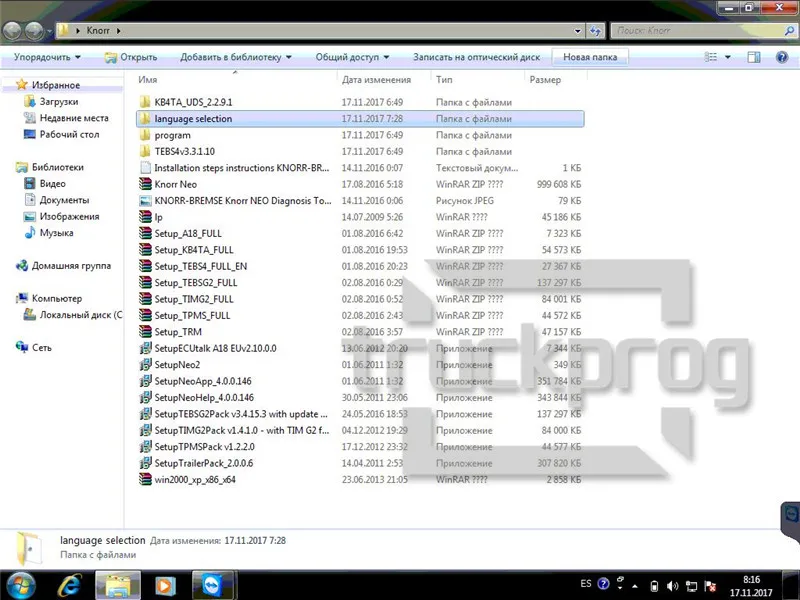Image resolution: width=800 pixels, height=600 pixels.
Task: Show hidden tray icons arrow
Action: pos(635,586)
